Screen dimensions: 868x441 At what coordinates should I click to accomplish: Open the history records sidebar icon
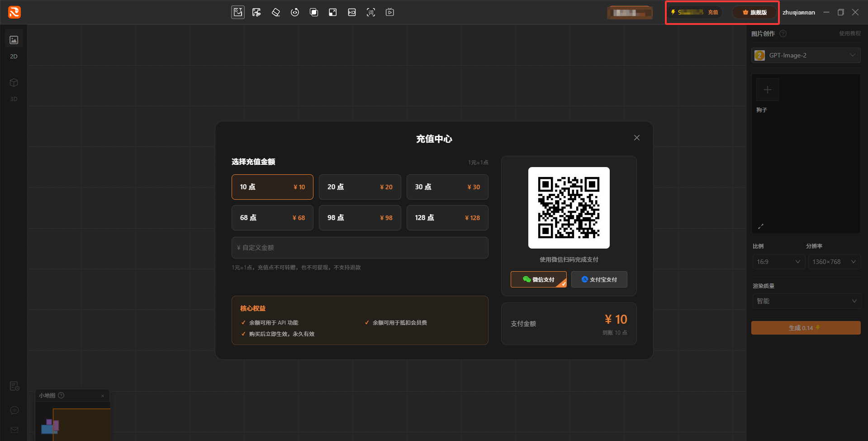pyautogui.click(x=14, y=386)
